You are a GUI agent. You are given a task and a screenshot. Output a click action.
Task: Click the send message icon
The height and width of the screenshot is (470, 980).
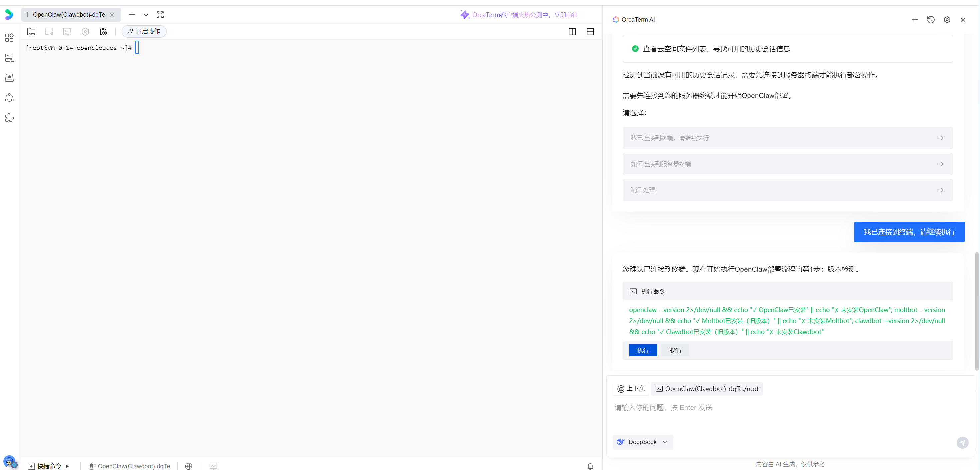click(x=963, y=443)
